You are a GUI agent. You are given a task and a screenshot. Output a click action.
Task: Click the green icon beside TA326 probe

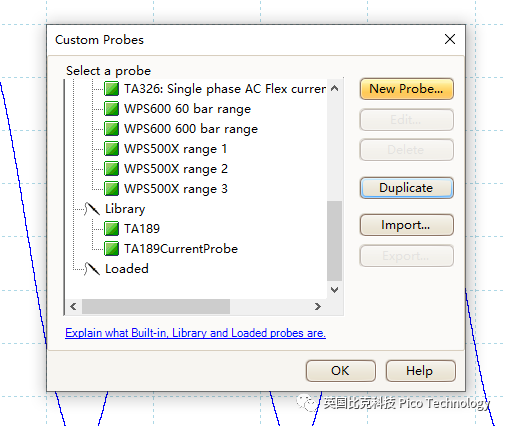pos(111,89)
